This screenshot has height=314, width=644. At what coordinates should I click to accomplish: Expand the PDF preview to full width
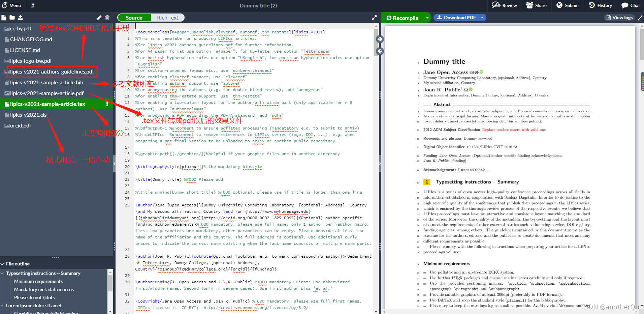(x=640, y=18)
